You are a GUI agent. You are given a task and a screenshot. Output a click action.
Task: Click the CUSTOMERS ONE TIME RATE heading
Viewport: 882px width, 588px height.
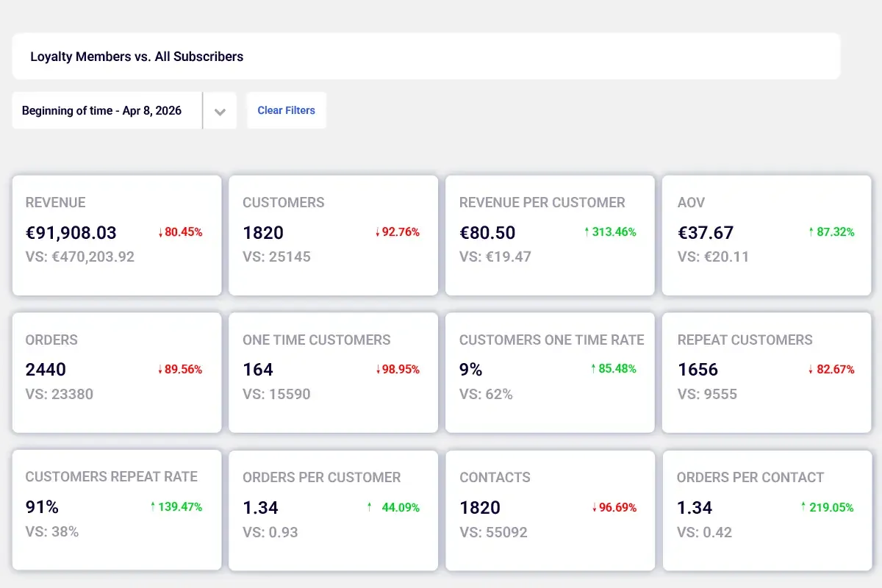[552, 340]
